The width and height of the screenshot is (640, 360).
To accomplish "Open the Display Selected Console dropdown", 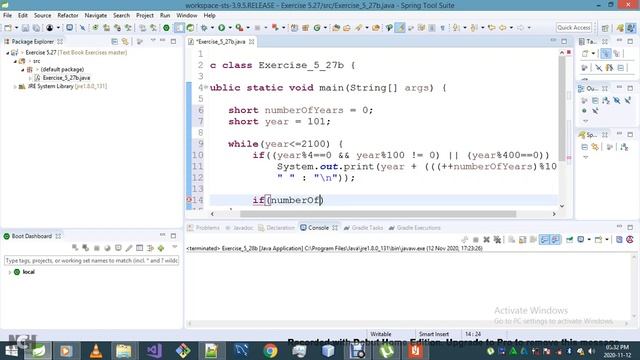I will click(x=589, y=240).
